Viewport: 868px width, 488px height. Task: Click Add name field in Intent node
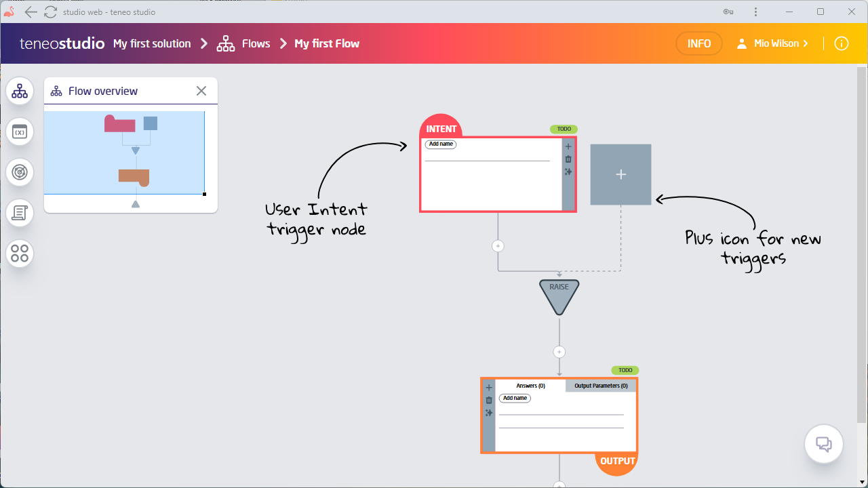click(x=441, y=144)
